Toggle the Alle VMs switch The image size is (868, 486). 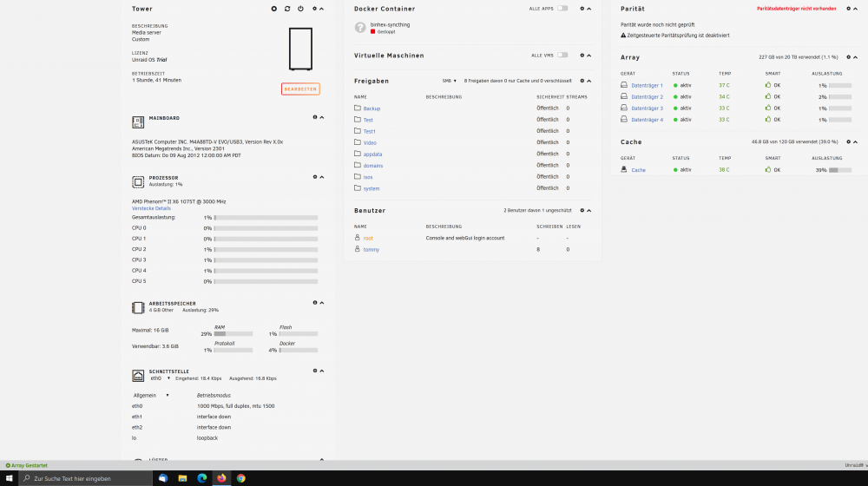[x=562, y=55]
